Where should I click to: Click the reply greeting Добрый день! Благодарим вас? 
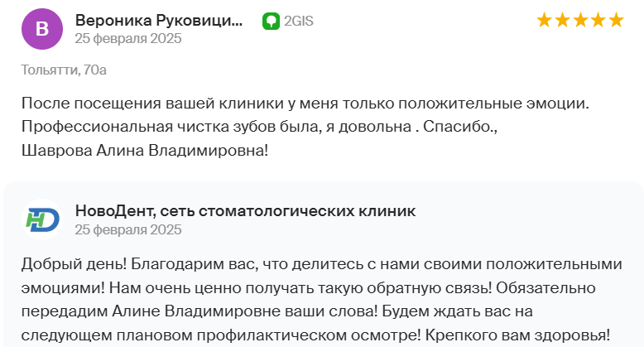(140, 264)
